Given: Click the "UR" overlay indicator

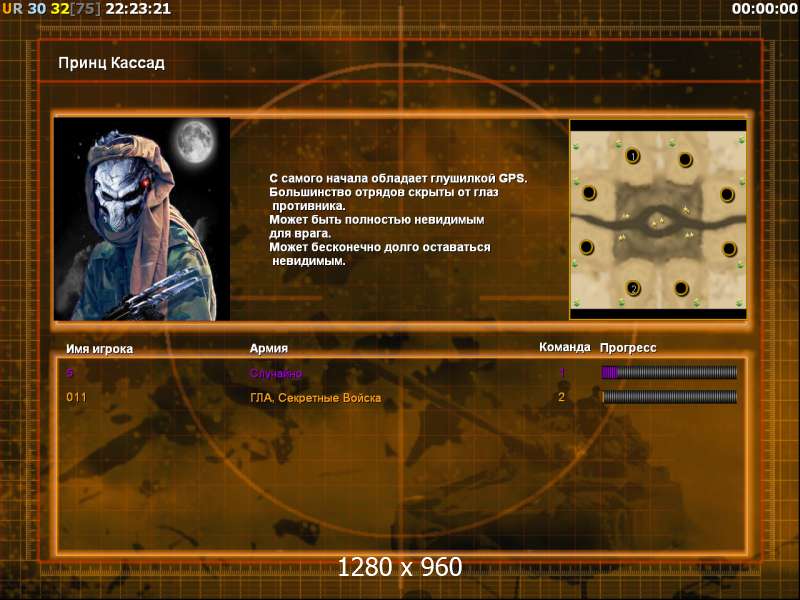Looking at the screenshot, I should (13, 9).
